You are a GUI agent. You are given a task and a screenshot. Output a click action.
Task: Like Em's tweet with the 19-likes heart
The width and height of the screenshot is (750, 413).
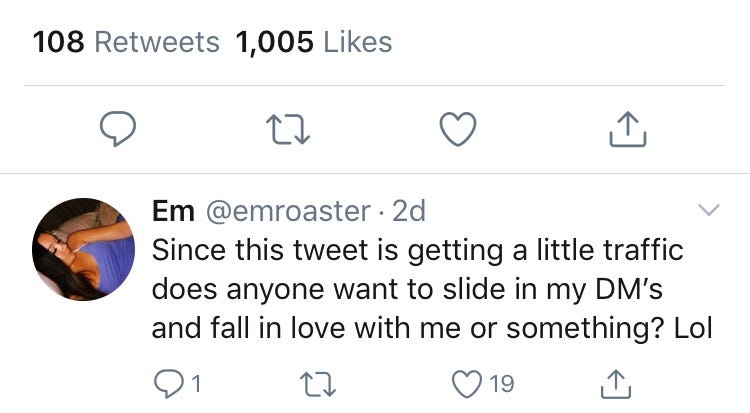pyautogui.click(x=468, y=381)
